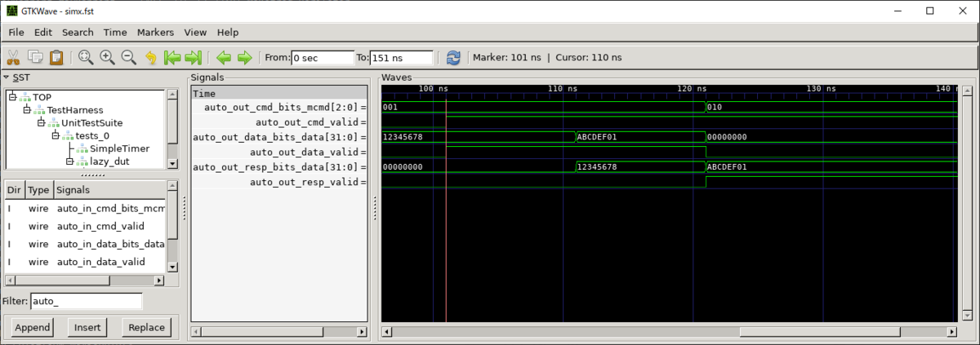Select the auto_in_cmd_valid signal row

pyautogui.click(x=85, y=226)
